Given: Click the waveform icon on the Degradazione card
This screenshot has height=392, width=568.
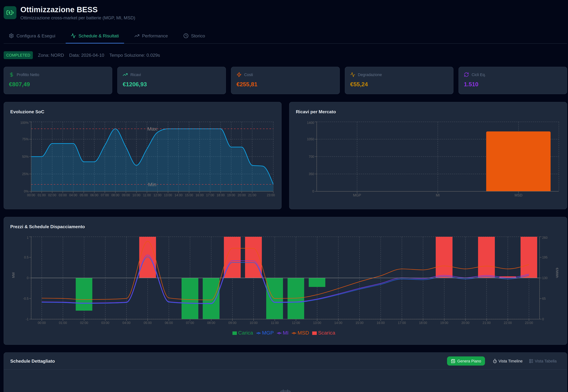Looking at the screenshot, I should coord(353,74).
